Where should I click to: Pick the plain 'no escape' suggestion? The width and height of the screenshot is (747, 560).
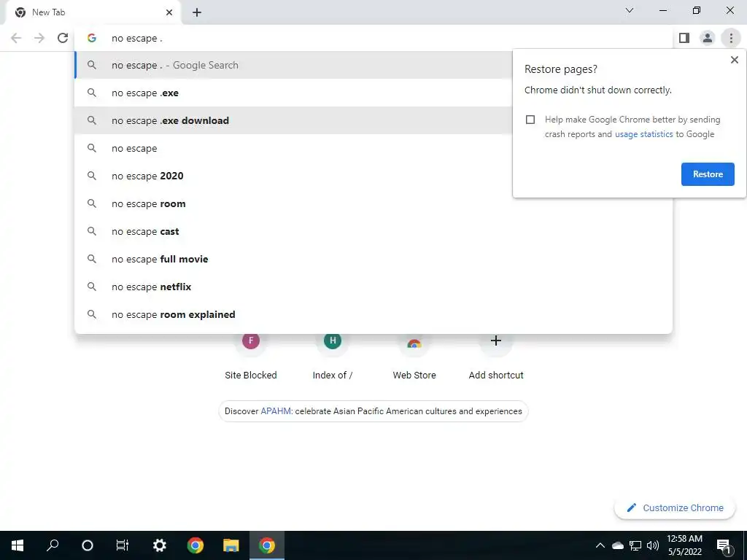coord(293,148)
